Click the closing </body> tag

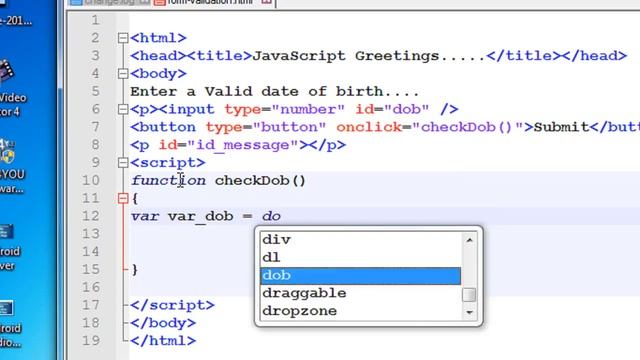coord(163,323)
